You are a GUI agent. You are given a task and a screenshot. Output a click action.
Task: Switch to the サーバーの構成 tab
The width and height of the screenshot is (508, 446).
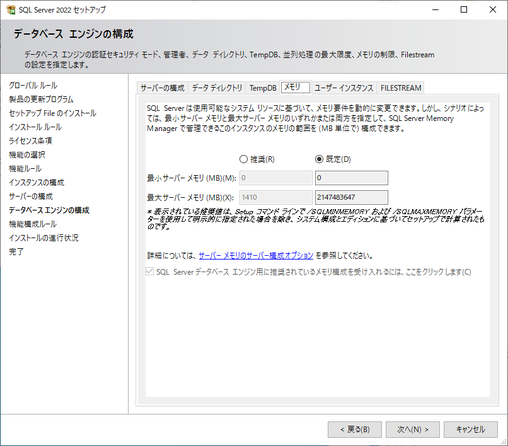162,88
